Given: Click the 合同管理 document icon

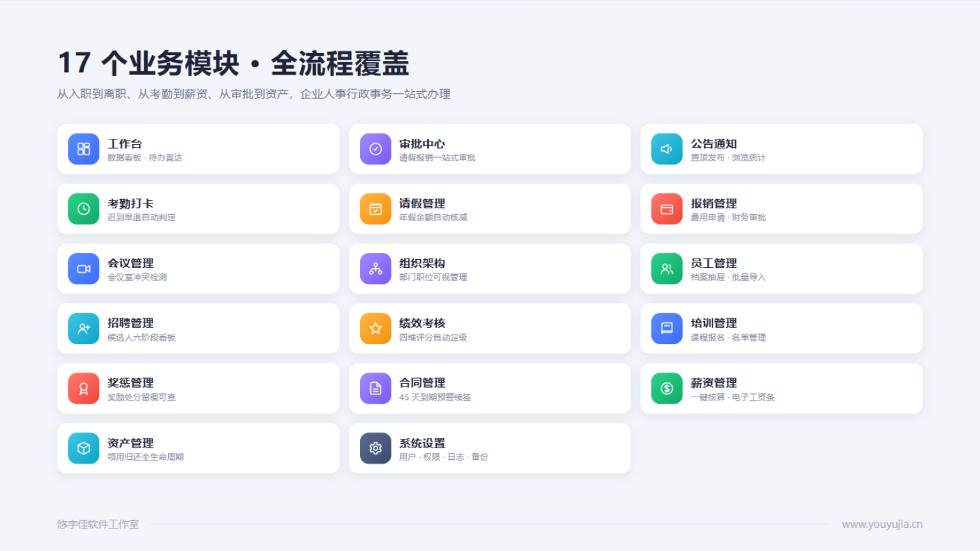Looking at the screenshot, I should [376, 388].
